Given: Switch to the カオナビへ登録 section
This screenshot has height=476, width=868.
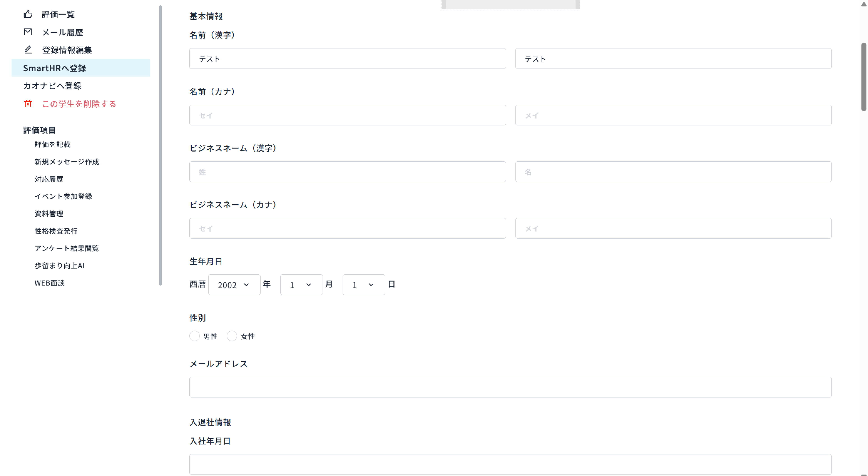Looking at the screenshot, I should coord(52,86).
